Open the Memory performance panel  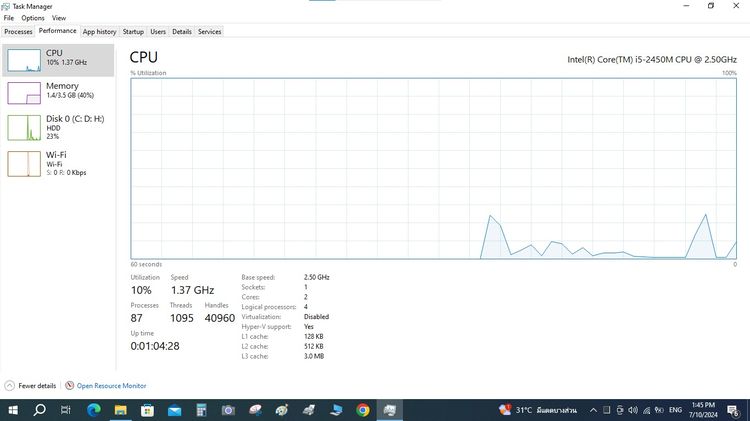point(58,93)
